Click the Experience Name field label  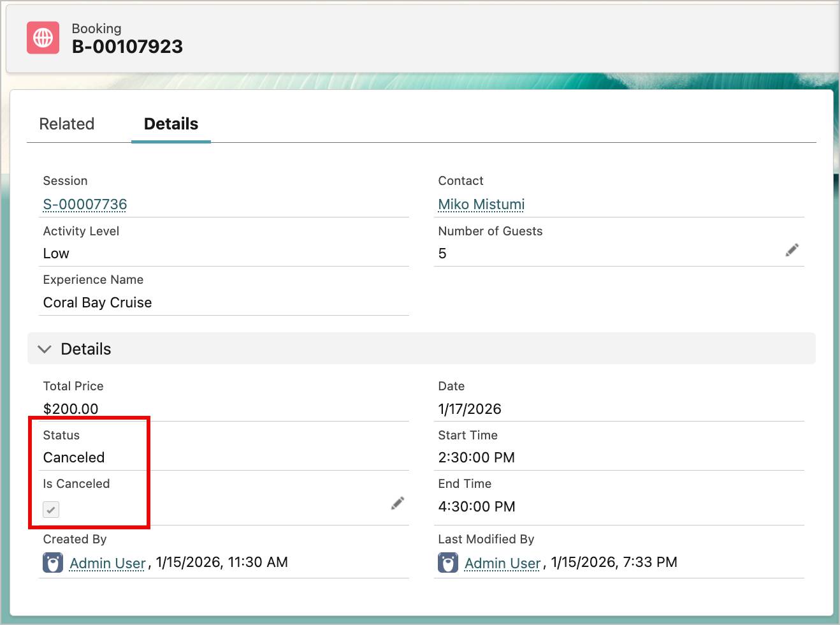[x=93, y=279]
